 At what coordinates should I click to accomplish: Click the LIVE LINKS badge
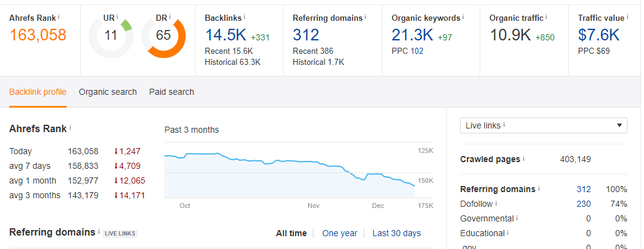[x=120, y=234]
